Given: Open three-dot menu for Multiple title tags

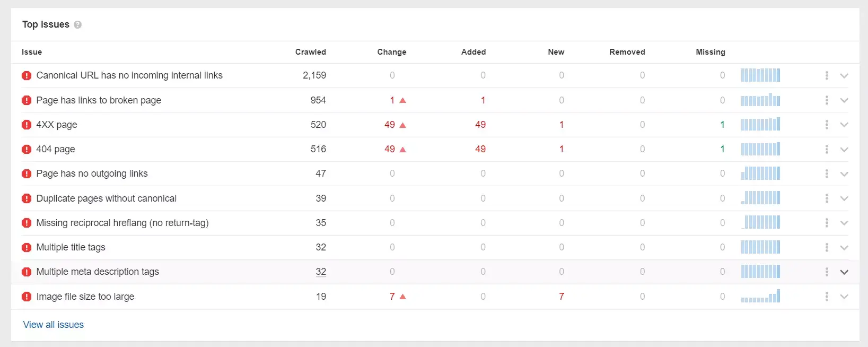Looking at the screenshot, I should click(827, 247).
